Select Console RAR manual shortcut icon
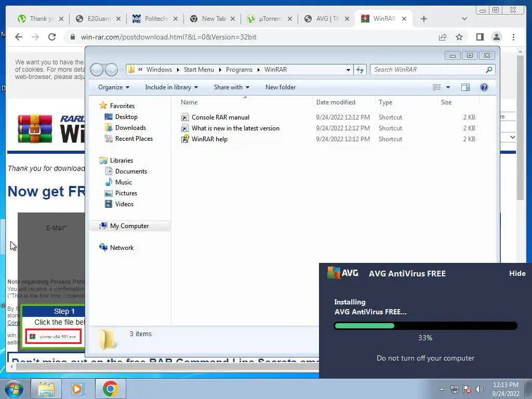532x399 pixels. pos(185,117)
